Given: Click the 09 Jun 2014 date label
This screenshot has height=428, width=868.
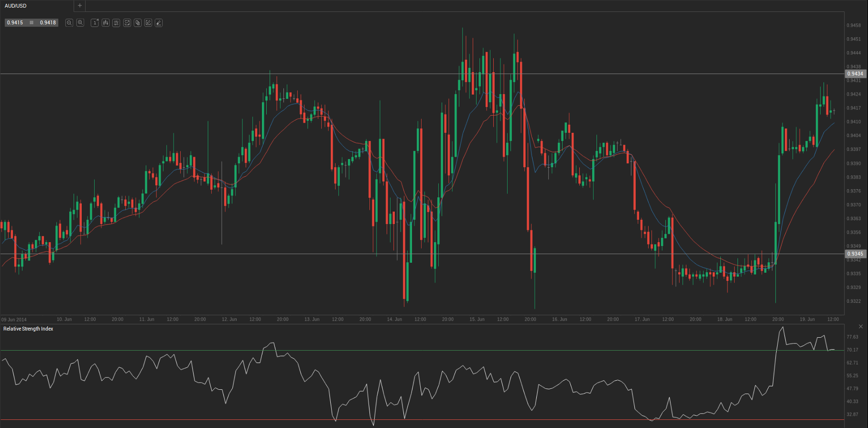Looking at the screenshot, I should 14,320.
